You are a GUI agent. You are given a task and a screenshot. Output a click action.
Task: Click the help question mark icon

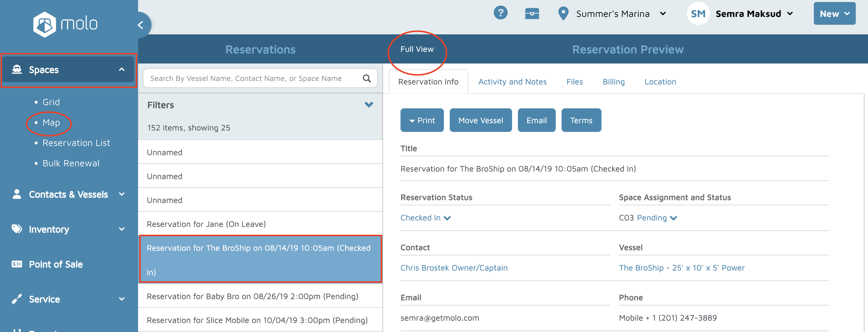coord(500,13)
